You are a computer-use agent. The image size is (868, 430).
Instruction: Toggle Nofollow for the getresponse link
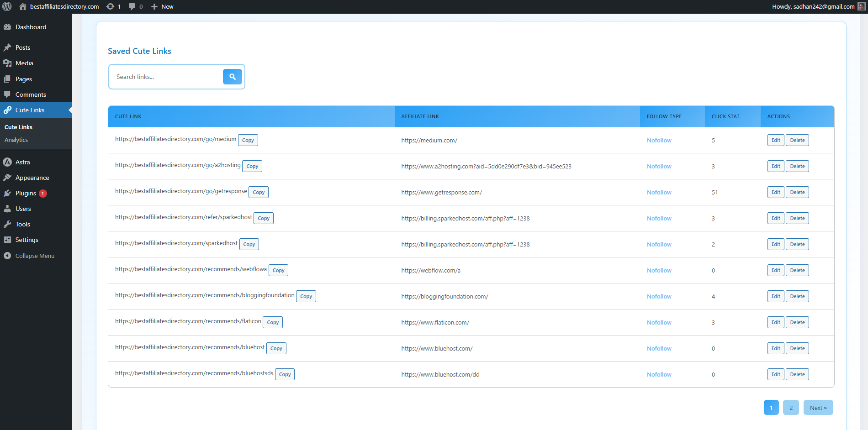pos(659,192)
